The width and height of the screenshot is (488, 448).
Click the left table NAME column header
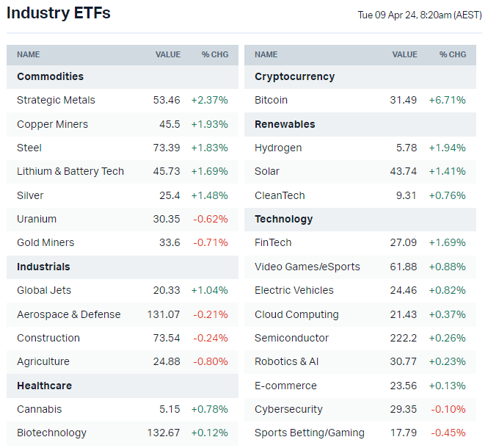click(29, 54)
